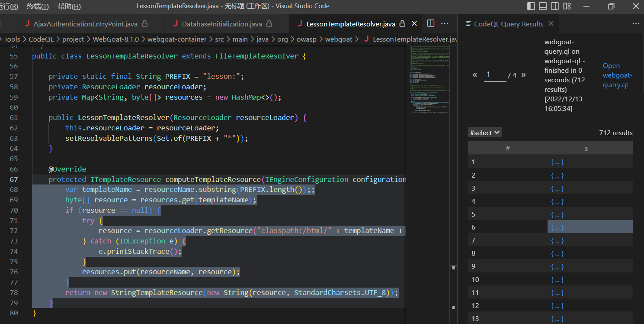Open result link in row 3
The height and width of the screenshot is (324, 644).
(x=557, y=188)
